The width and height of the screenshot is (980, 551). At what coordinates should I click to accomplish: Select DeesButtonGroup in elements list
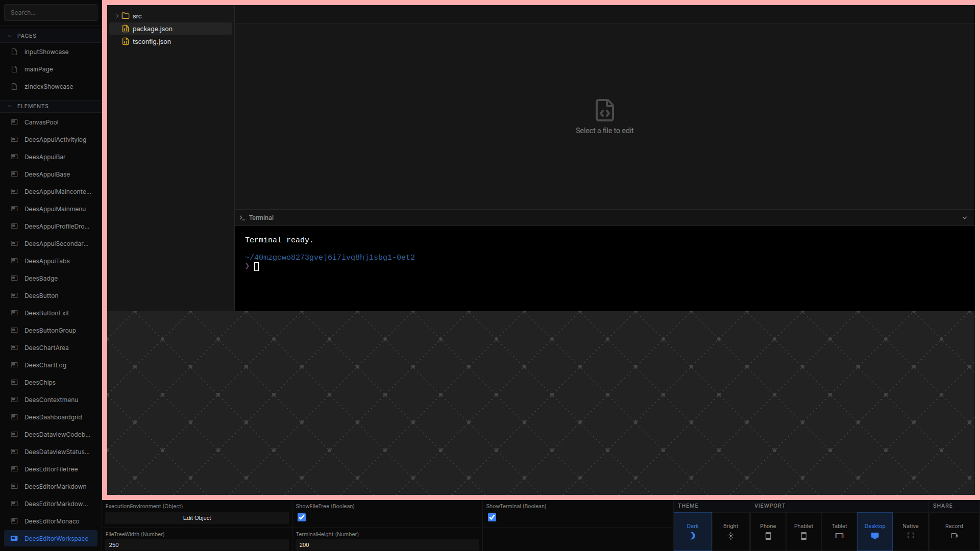(50, 331)
